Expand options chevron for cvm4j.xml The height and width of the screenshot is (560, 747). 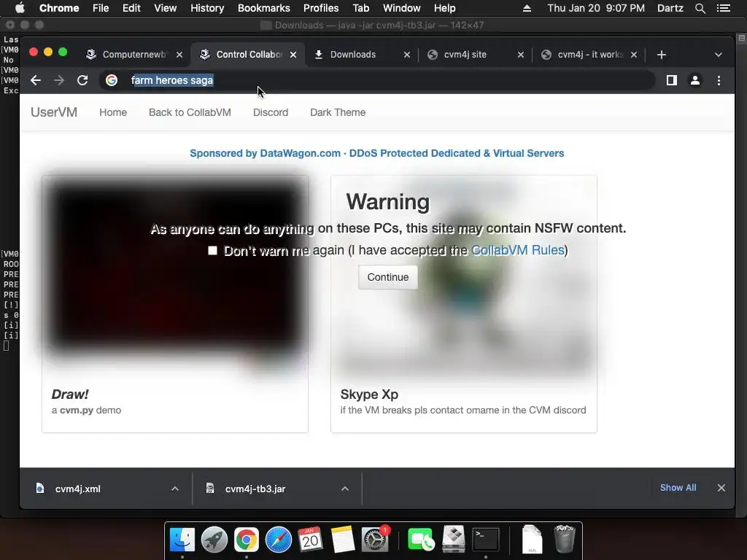[x=175, y=489]
